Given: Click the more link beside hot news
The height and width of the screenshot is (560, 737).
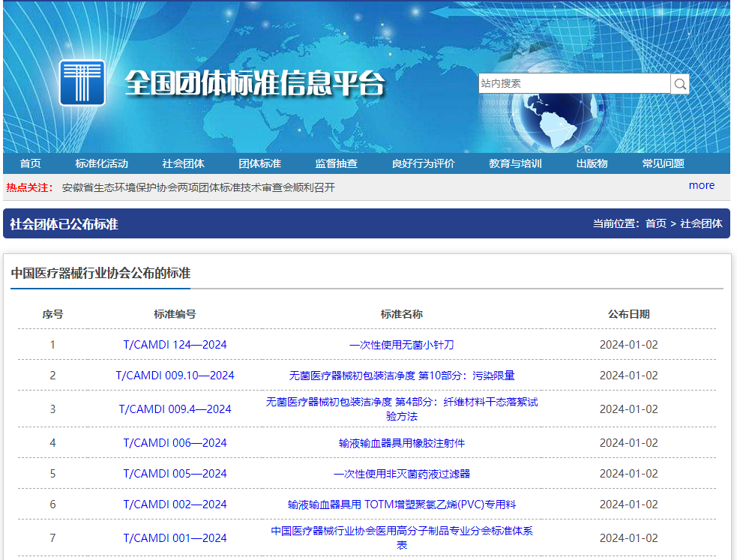Looking at the screenshot, I should pyautogui.click(x=702, y=185).
